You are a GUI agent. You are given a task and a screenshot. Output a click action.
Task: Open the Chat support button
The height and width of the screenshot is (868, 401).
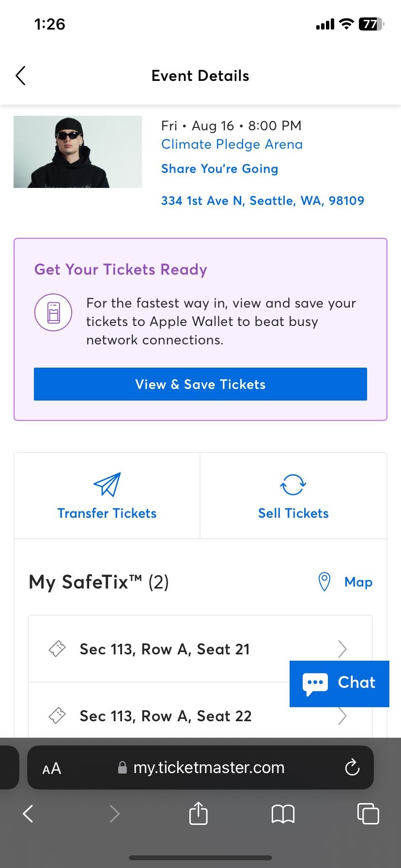pyautogui.click(x=339, y=683)
